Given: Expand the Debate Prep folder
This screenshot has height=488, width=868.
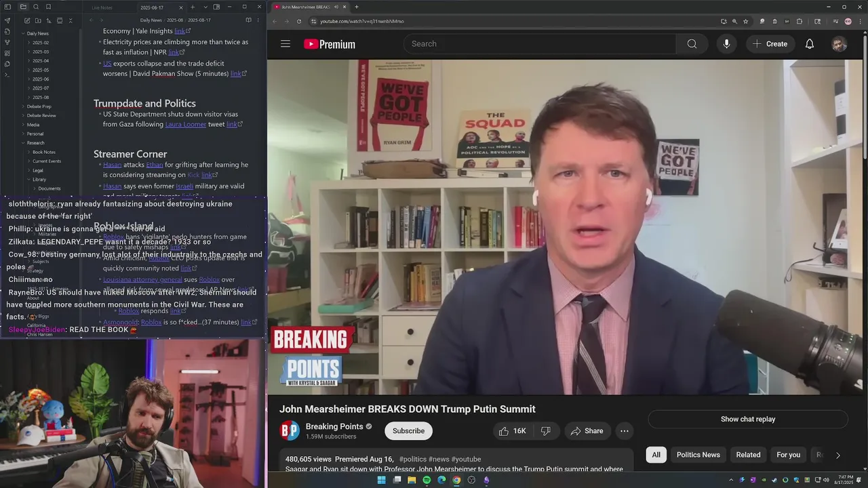Looking at the screenshot, I should pyautogui.click(x=39, y=106).
